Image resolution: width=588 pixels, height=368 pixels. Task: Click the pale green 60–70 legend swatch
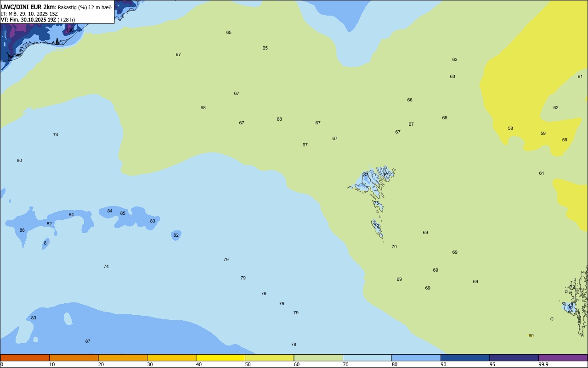click(318, 357)
